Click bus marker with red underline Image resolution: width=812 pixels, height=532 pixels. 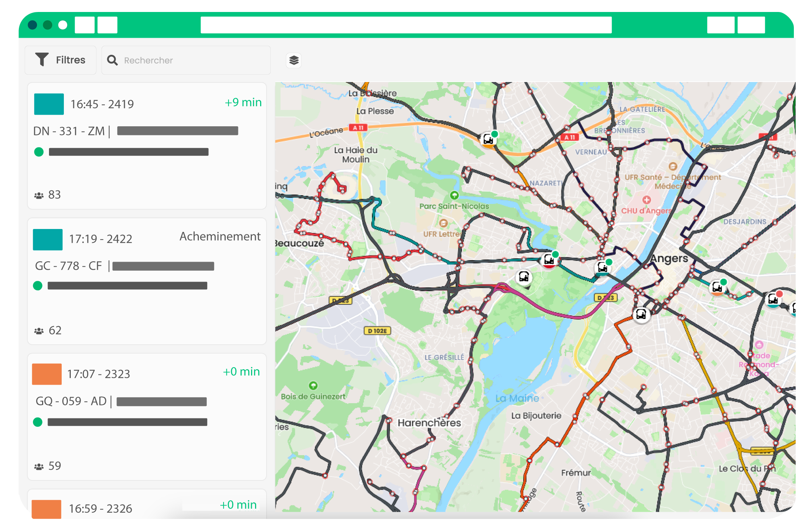(x=549, y=260)
